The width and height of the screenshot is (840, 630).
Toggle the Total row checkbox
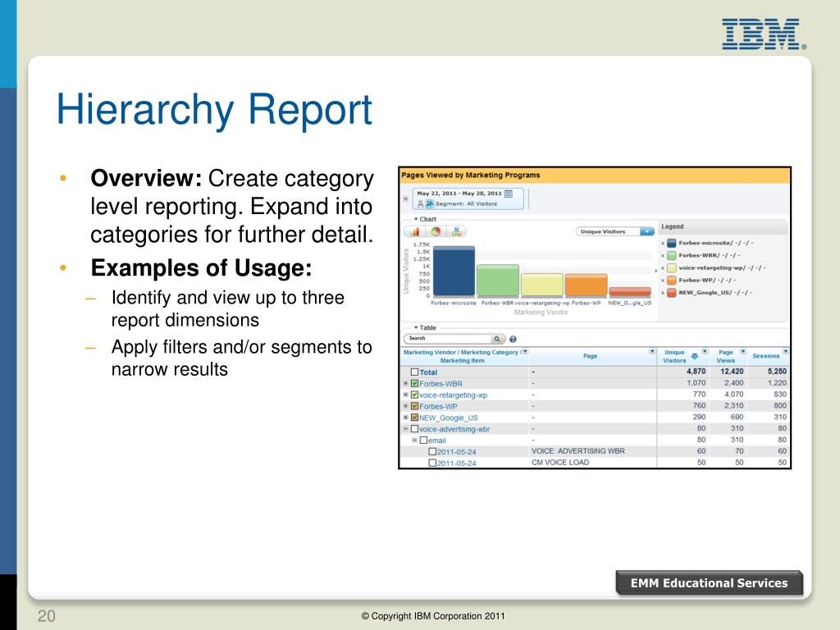pos(414,372)
